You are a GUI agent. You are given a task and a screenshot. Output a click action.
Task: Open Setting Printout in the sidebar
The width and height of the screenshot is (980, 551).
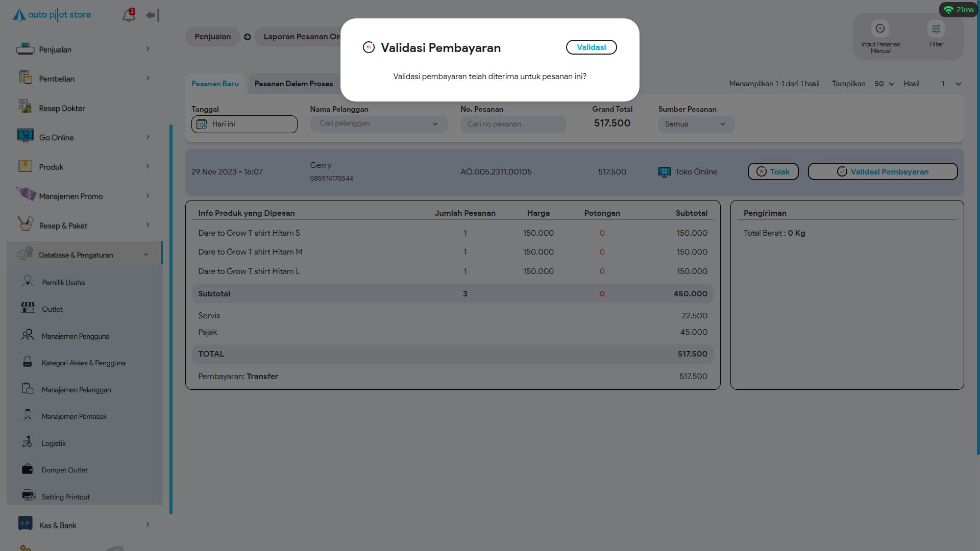pyautogui.click(x=65, y=497)
